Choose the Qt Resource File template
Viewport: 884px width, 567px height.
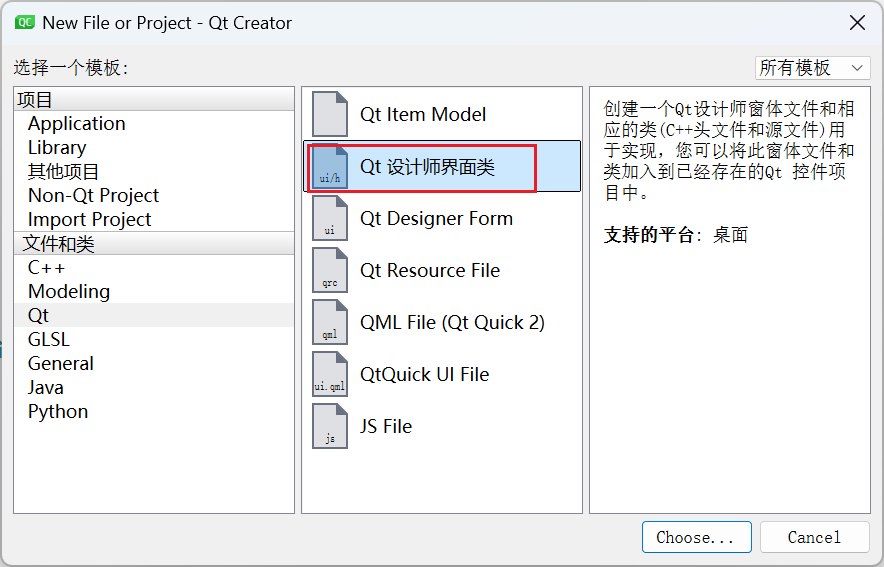(442, 270)
